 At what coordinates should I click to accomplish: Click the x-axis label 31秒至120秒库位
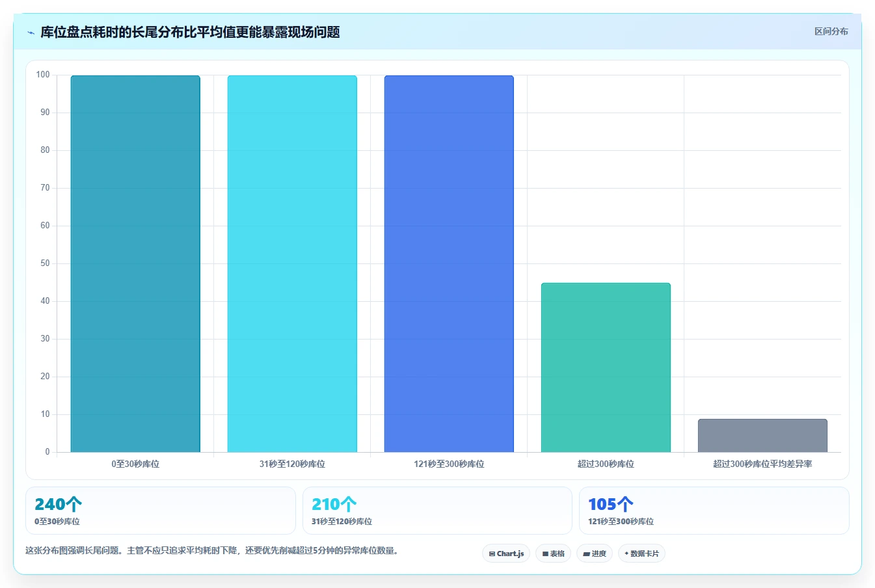(x=292, y=464)
